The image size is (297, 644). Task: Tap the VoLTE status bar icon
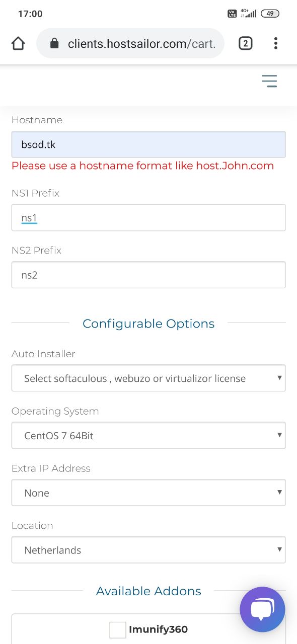tap(232, 14)
